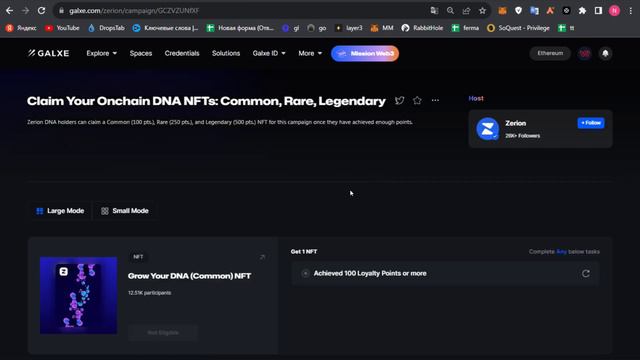This screenshot has width=640, height=360.
Task: Follow the Zerion space
Action: [591, 123]
